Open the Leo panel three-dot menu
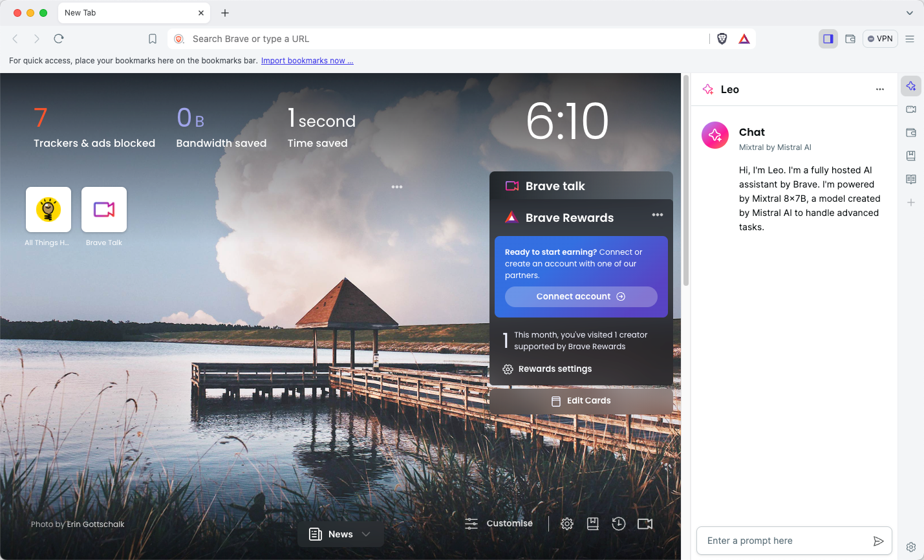Viewport: 924px width, 560px height. (x=880, y=89)
